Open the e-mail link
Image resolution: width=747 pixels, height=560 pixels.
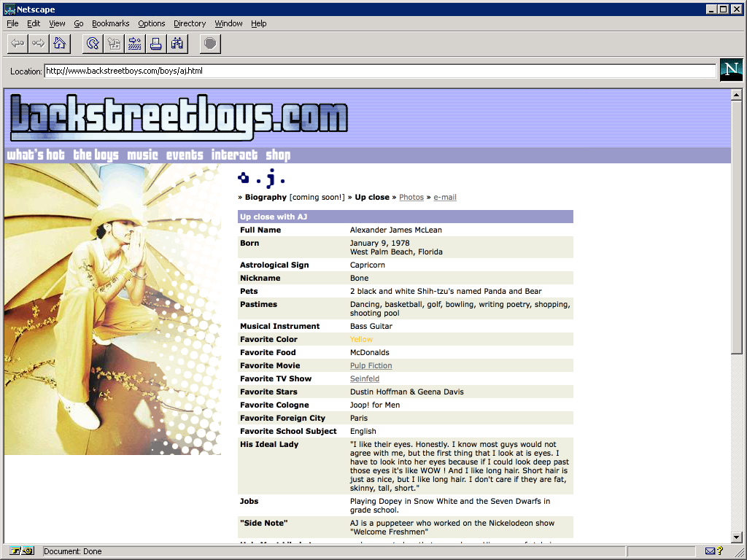[x=445, y=197]
